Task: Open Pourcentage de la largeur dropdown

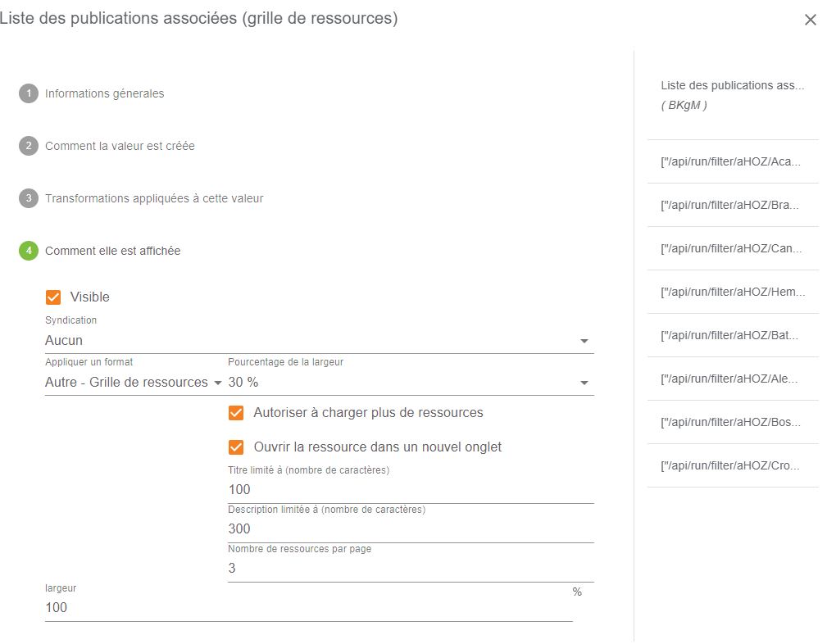Action: [x=411, y=383]
